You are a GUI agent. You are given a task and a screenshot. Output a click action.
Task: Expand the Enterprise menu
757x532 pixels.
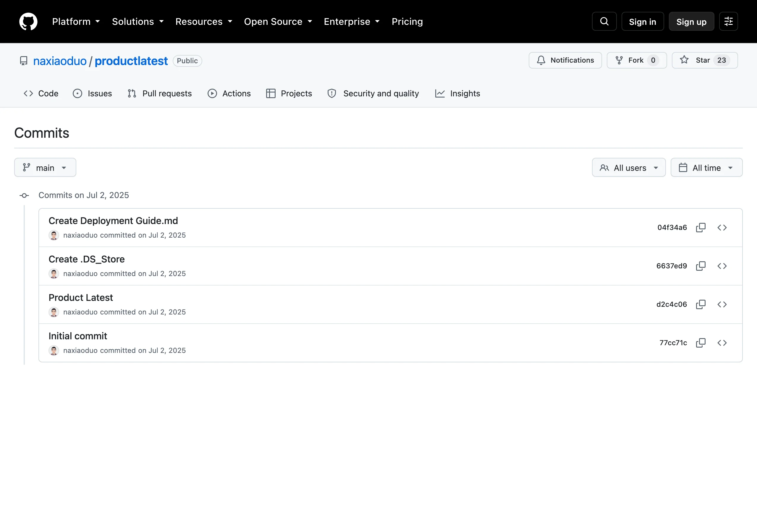click(352, 21)
